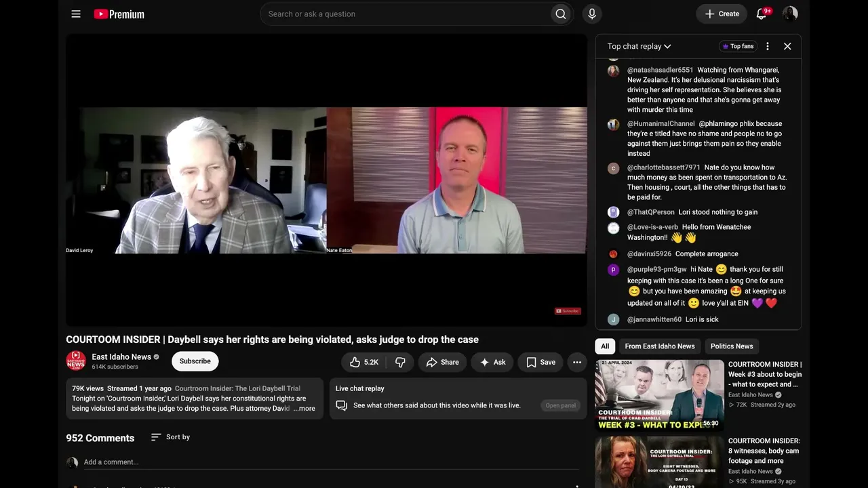
Task: Click davinxi5926's chat avatar
Action: pyautogui.click(x=613, y=254)
